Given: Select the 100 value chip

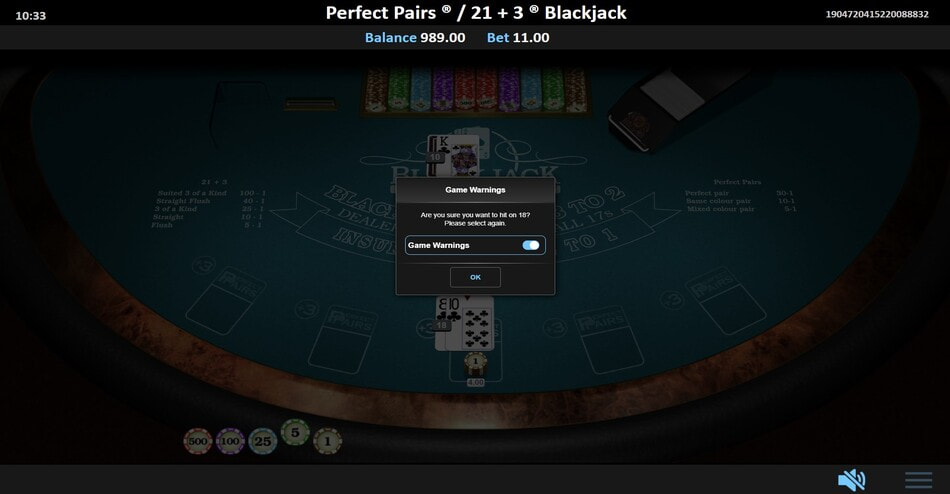Looking at the screenshot, I should coord(230,441).
